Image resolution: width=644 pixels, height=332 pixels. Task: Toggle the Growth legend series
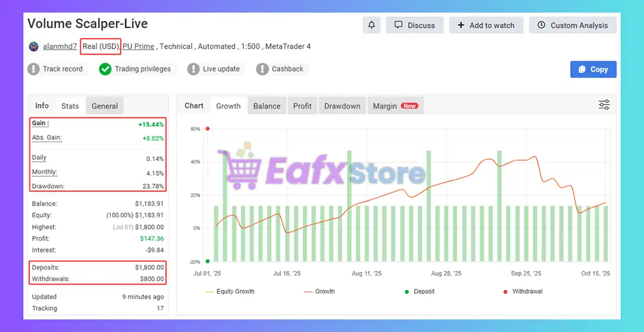319,291
